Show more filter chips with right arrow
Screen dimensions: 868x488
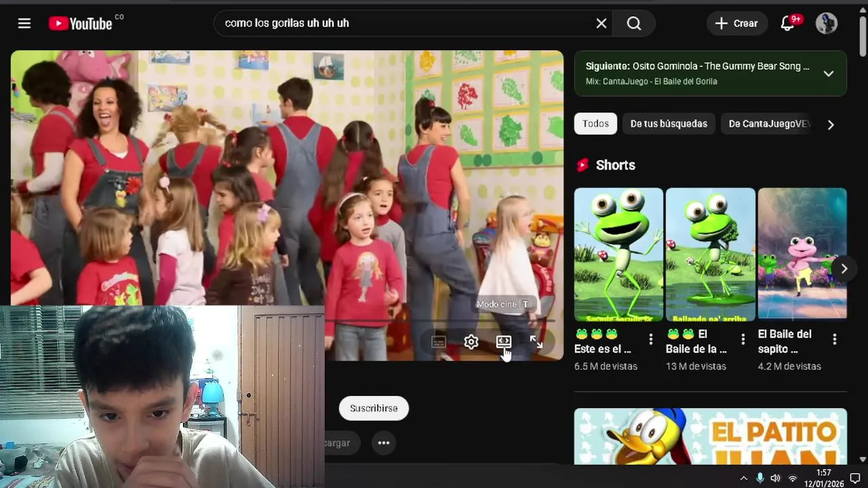pyautogui.click(x=831, y=125)
